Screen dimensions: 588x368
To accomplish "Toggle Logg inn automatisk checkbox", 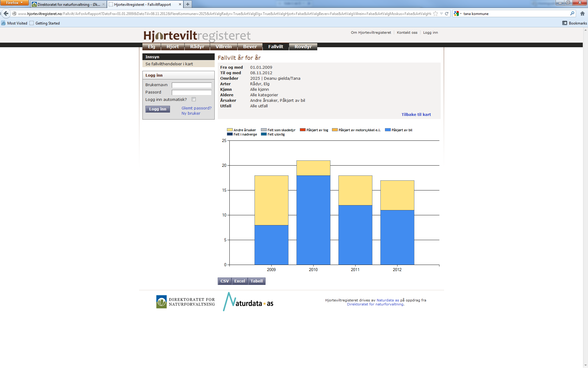I will coord(194,99).
